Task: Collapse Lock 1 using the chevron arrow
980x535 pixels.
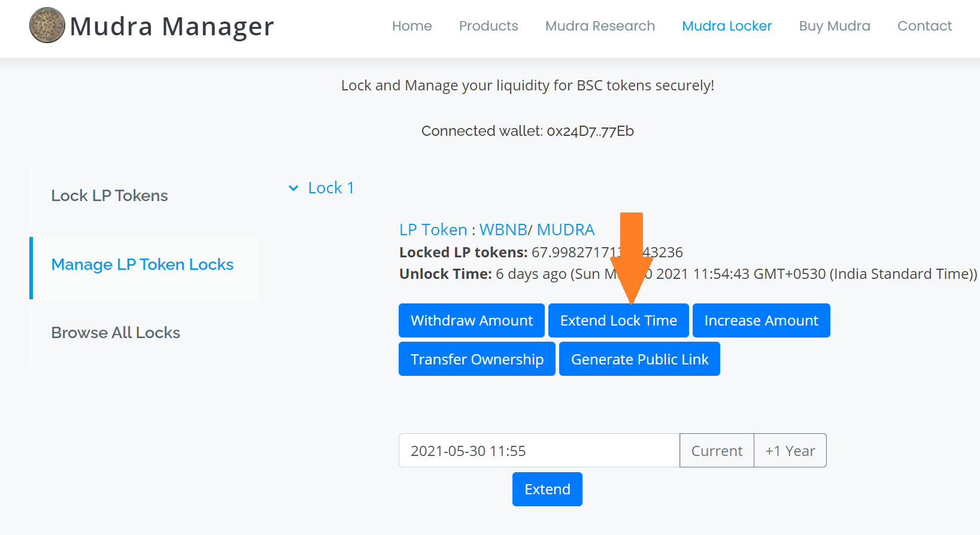Action: pyautogui.click(x=293, y=188)
